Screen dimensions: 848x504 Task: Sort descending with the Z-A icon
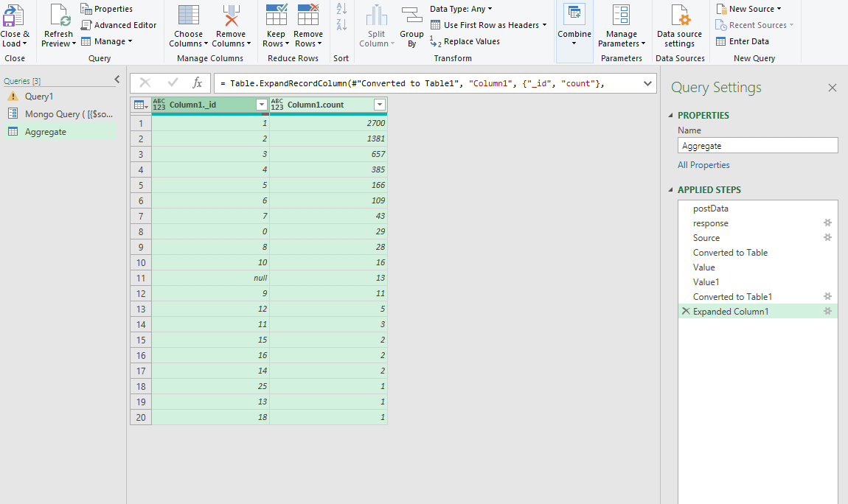341,24
